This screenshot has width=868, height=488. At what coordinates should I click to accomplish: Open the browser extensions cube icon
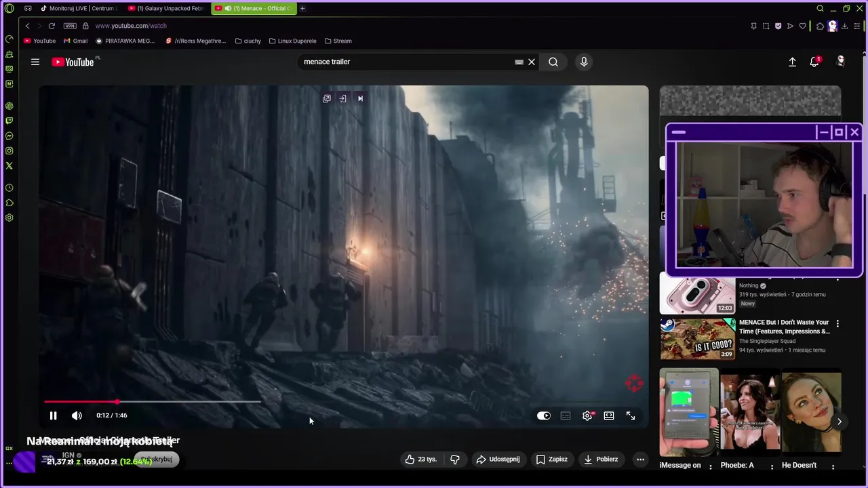[820, 26]
